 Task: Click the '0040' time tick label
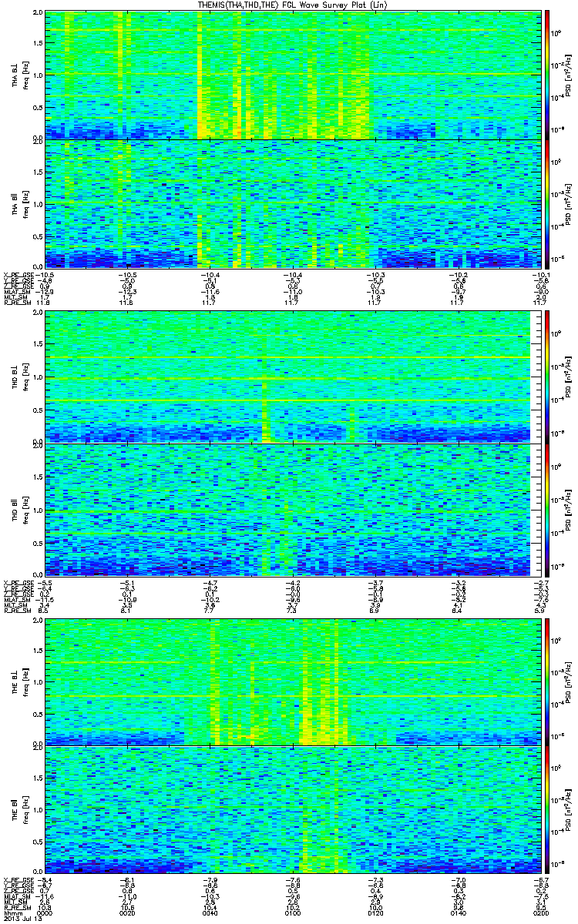click(210, 914)
